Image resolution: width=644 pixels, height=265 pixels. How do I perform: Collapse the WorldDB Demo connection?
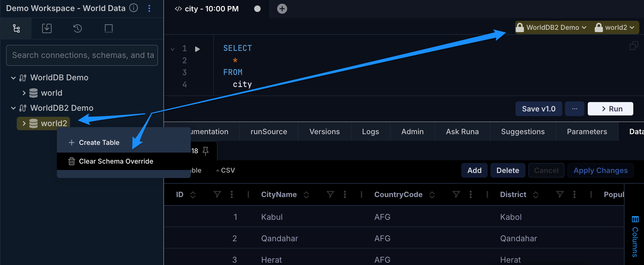[x=13, y=78]
